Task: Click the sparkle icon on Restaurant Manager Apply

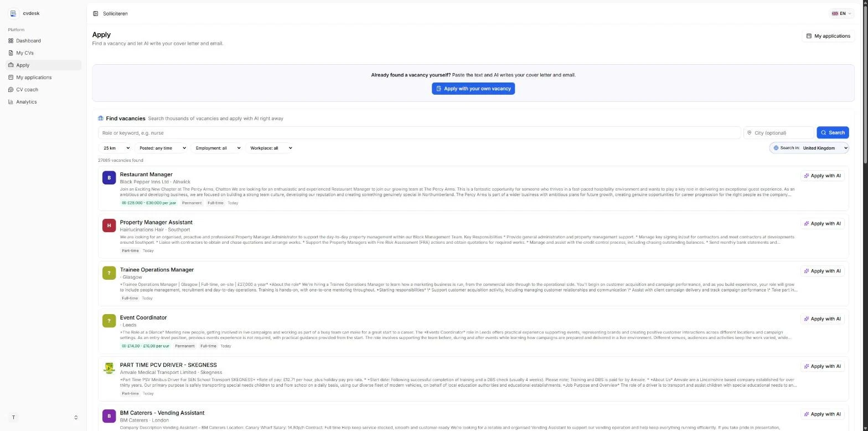Action: click(x=807, y=176)
